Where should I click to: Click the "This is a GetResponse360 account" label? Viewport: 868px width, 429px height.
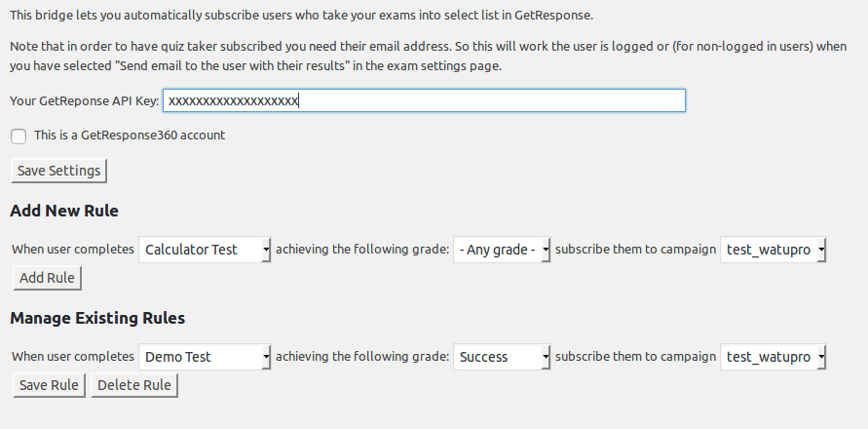tap(130, 136)
